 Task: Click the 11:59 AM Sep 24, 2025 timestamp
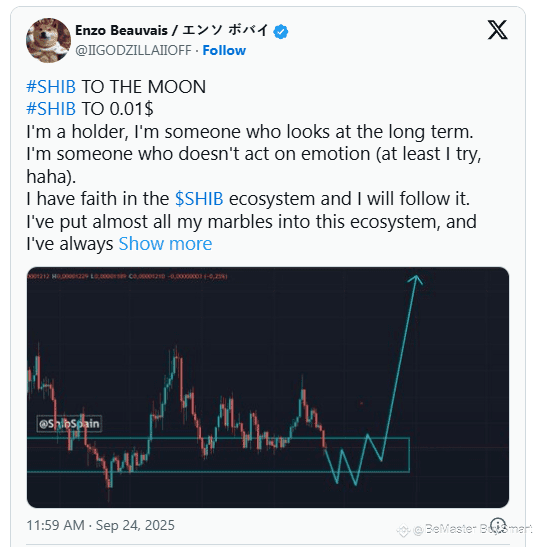tap(100, 525)
